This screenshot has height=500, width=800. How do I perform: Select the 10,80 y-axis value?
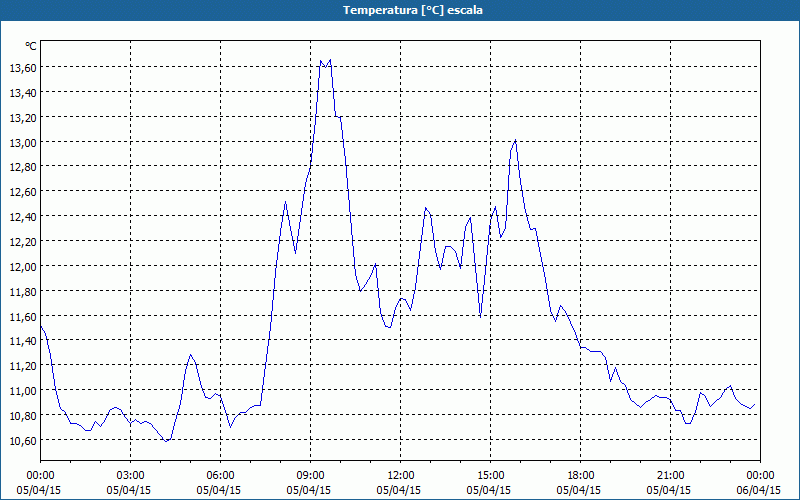pos(22,415)
